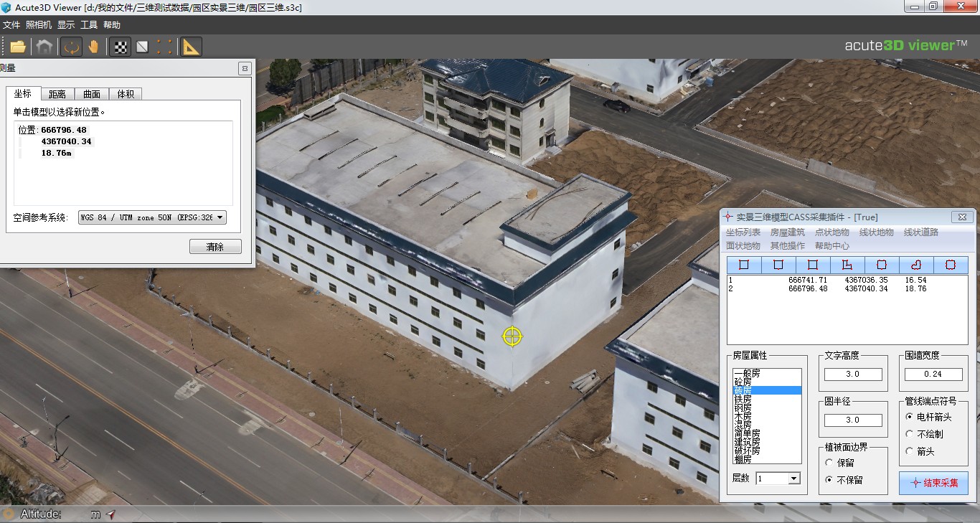Select coordinate row 2 with elevation 18.76

tap(847, 288)
